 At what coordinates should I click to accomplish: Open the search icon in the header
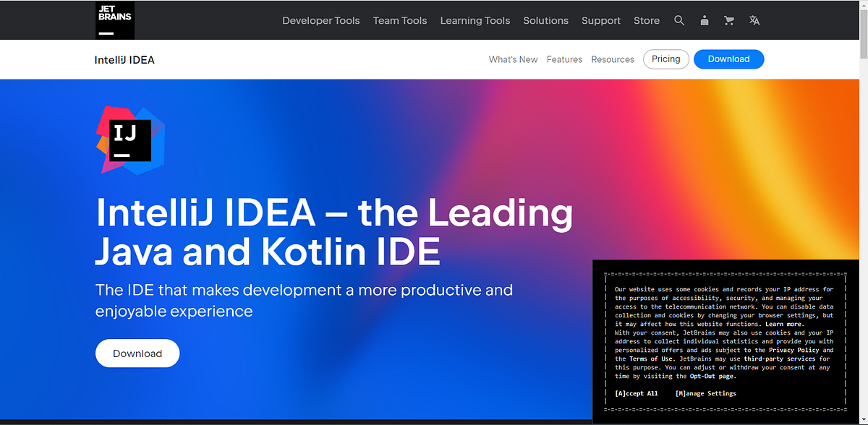pyautogui.click(x=679, y=20)
